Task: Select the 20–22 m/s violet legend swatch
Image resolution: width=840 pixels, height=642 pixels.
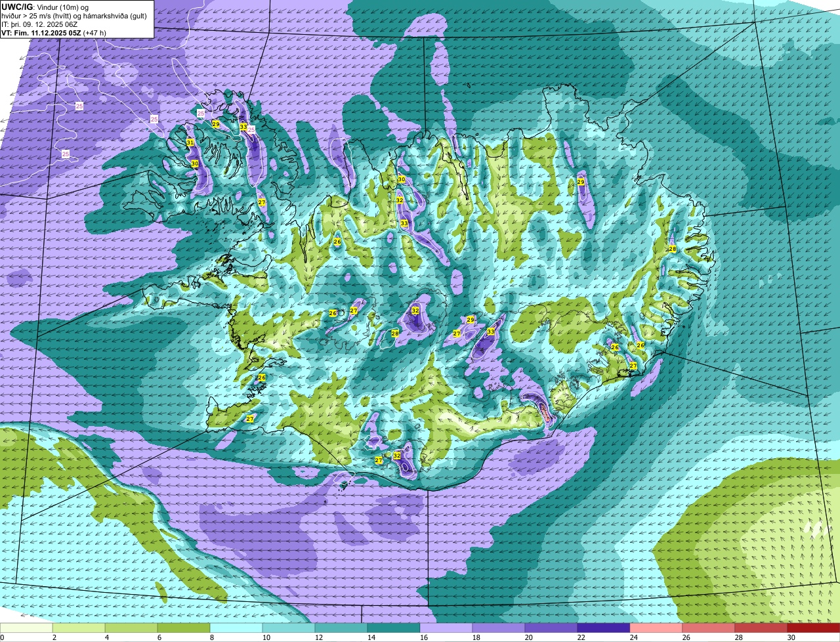Action: pos(551,628)
